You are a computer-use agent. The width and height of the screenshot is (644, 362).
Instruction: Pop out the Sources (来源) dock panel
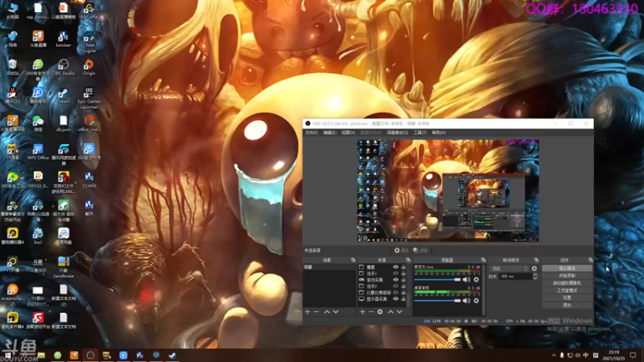(408, 260)
